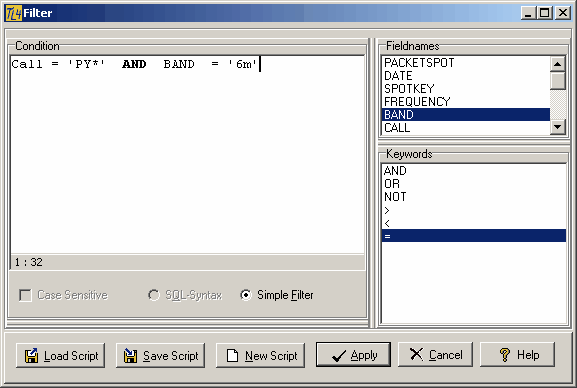Select SPOTKEY in the Fieldnames list
Image resolution: width=577 pixels, height=388 pixels.
(x=466, y=89)
